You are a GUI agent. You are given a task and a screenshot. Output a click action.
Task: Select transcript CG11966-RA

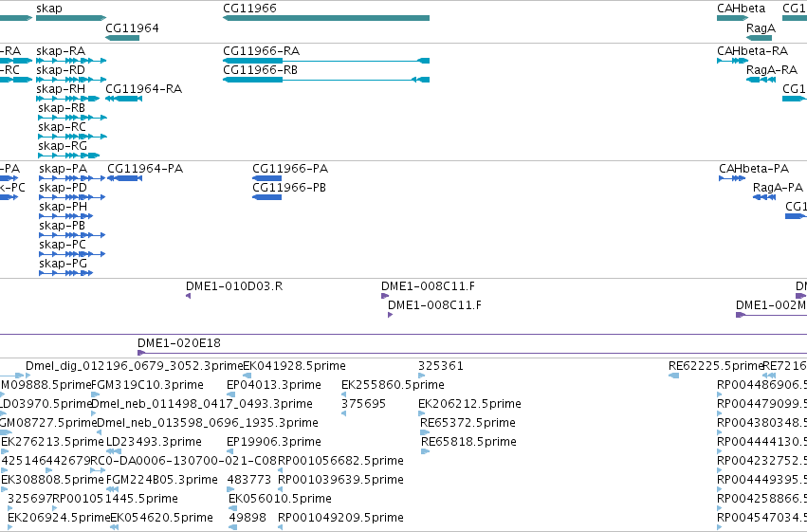261,51
